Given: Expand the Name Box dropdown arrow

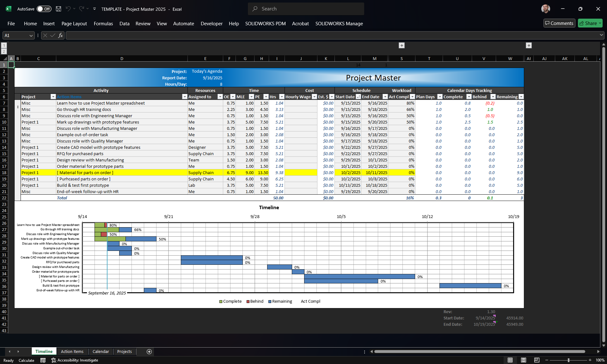Looking at the screenshot, I should [31, 35].
